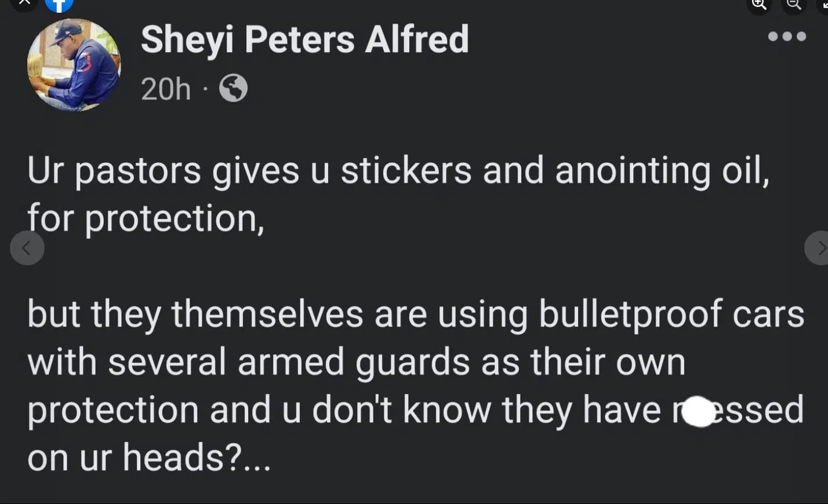The image size is (828, 504).
Task: Zoom in with the magnifier plus icon
Action: [759, 4]
